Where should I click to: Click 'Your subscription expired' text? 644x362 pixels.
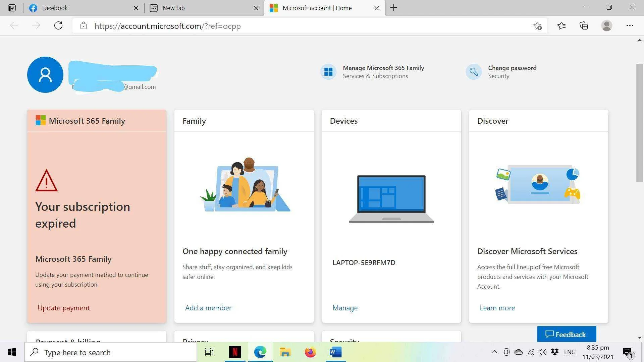click(x=83, y=215)
